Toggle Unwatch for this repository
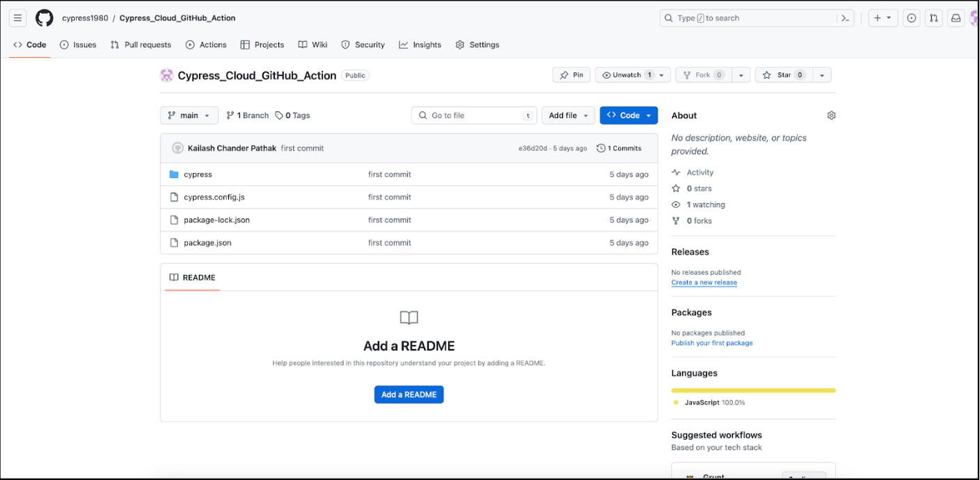 (x=626, y=75)
